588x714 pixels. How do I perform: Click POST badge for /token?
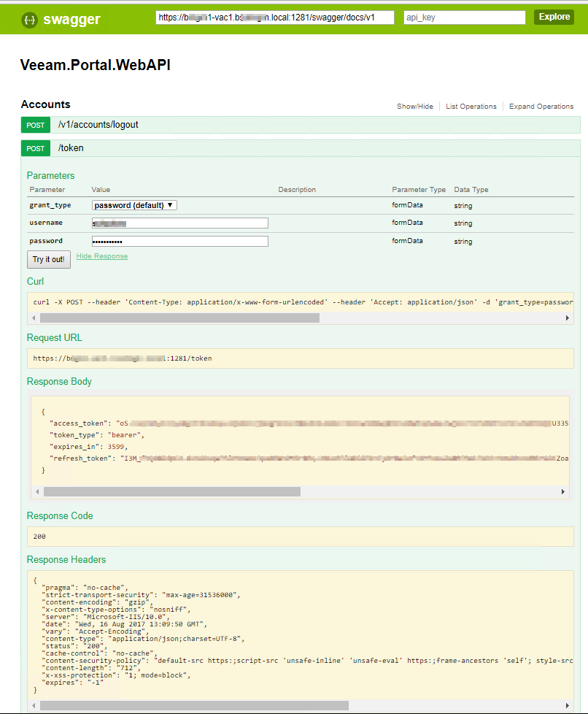36,148
